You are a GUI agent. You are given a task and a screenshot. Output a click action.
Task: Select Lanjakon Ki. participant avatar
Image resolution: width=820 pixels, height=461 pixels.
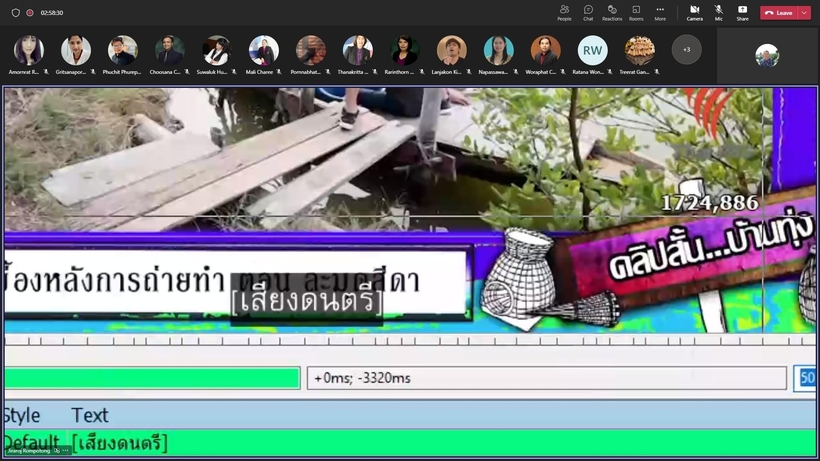click(x=451, y=50)
